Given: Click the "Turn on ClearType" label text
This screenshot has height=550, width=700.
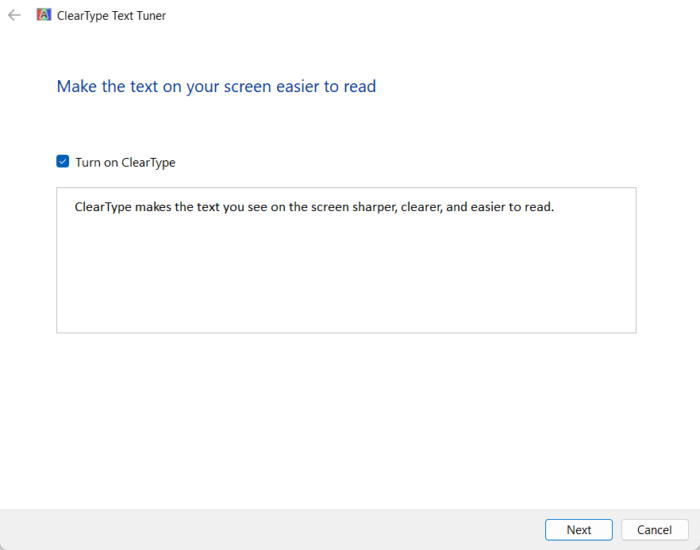Looking at the screenshot, I should pos(125,162).
